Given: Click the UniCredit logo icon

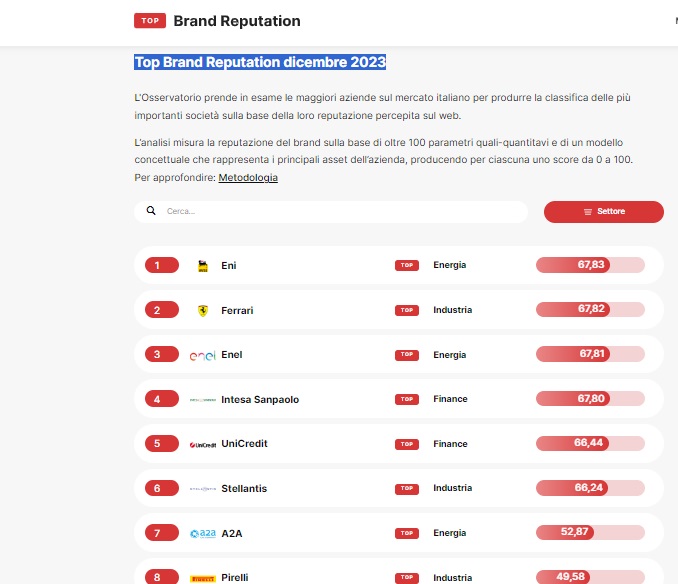Looking at the screenshot, I should [203, 444].
